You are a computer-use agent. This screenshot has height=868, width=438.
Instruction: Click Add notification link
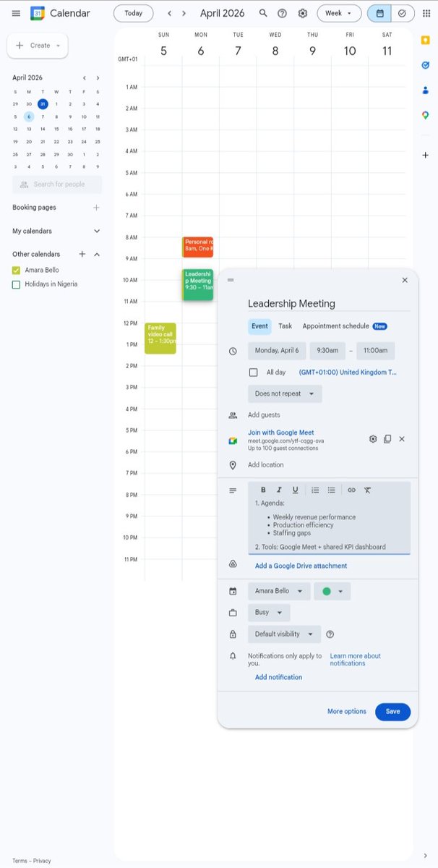pyautogui.click(x=278, y=677)
